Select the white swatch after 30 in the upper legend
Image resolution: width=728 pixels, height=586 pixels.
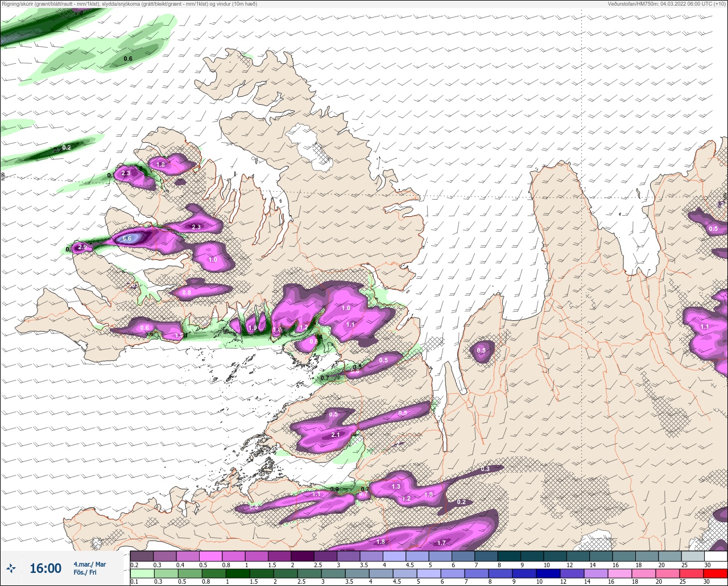tap(715, 556)
